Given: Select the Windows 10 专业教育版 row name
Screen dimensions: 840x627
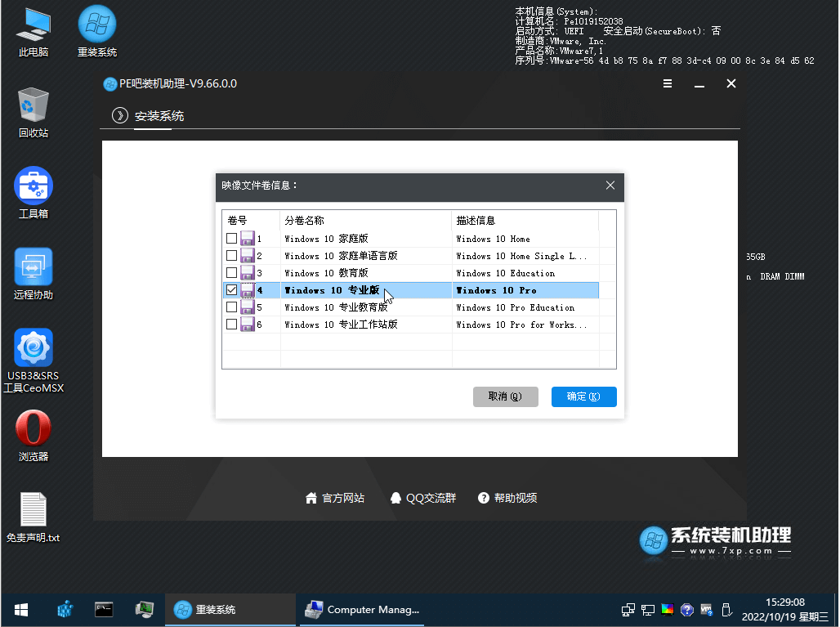Looking at the screenshot, I should click(x=336, y=307).
